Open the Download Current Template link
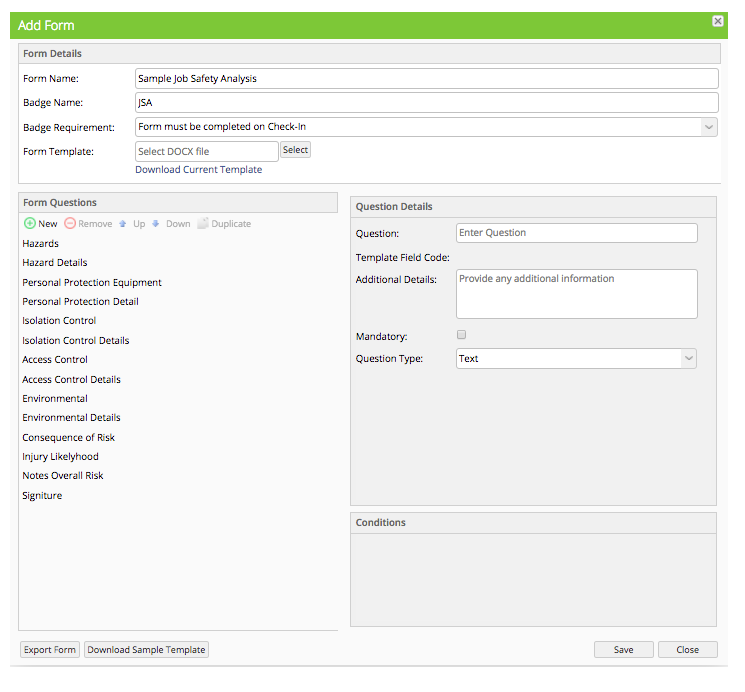This screenshot has width=745, height=692. point(199,170)
